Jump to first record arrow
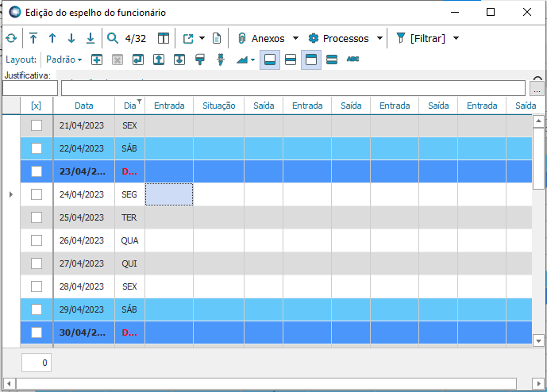Viewport: 547px width, 392px height. click(33, 38)
